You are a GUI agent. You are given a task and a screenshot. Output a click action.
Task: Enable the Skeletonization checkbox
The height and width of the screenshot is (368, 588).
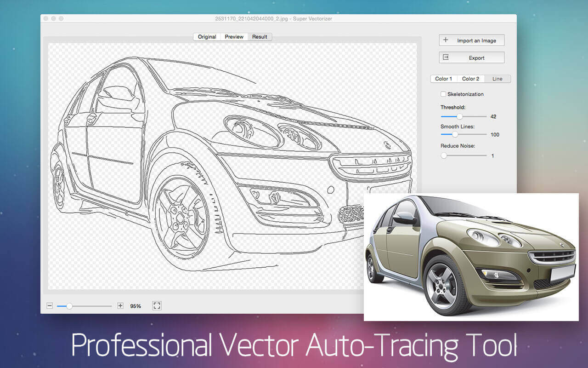coord(443,94)
